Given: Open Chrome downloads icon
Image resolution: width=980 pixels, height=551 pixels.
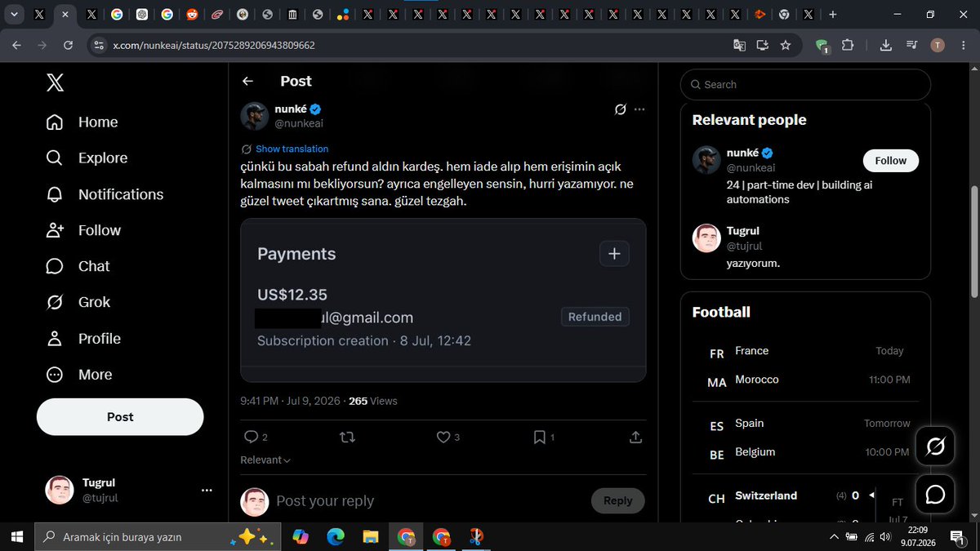Looking at the screenshot, I should pyautogui.click(x=885, y=46).
